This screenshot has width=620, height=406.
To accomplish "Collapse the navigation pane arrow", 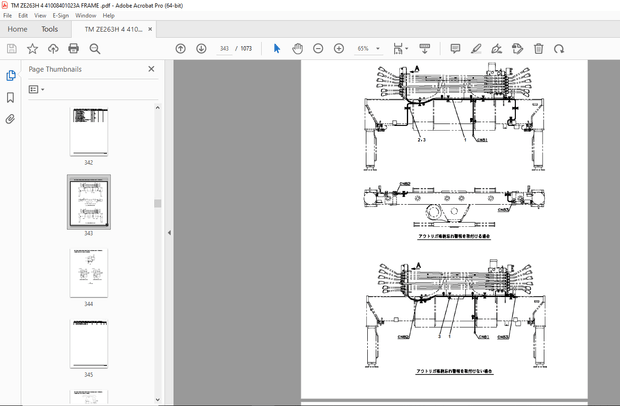I will coord(169,232).
